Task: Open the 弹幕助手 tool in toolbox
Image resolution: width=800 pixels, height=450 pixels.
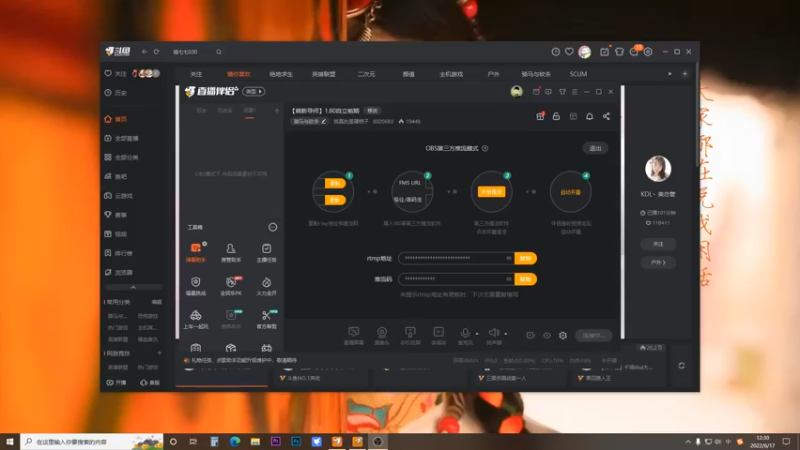Action: click(x=196, y=252)
